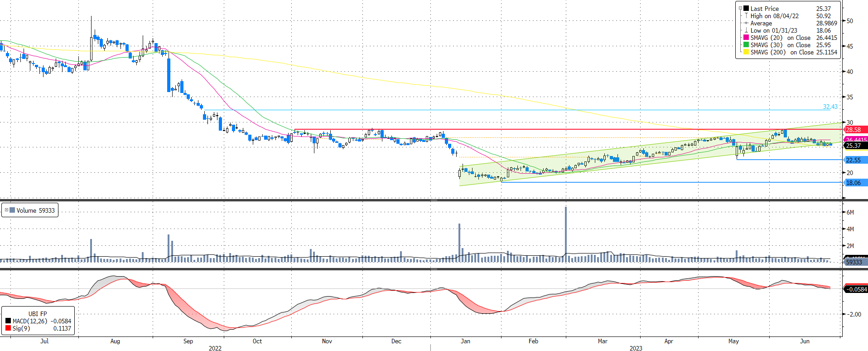868x351 pixels.
Task: Click the 59333 volume axis value tag
Action: coord(856,262)
